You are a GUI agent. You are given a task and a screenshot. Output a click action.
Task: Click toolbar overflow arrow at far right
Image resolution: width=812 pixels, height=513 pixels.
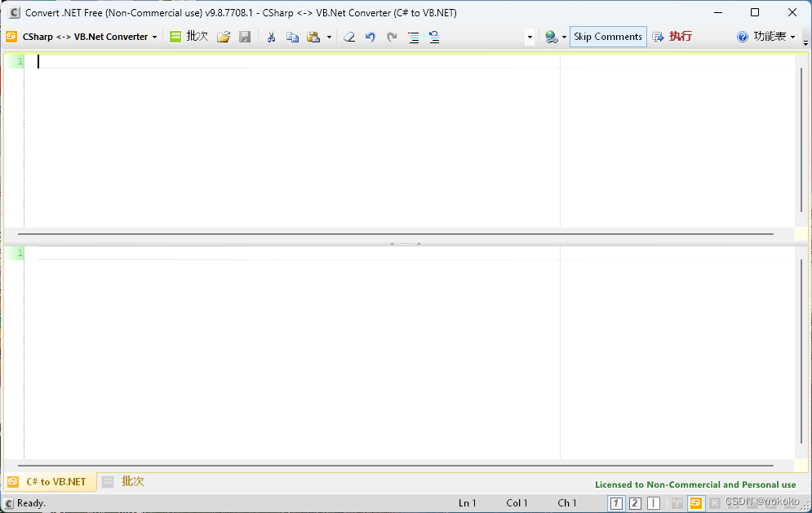pyautogui.click(x=805, y=43)
